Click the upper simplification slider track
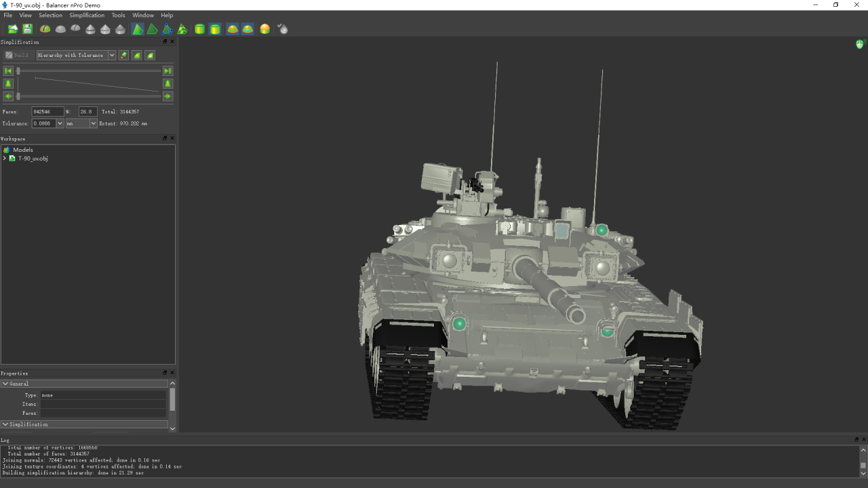Viewport: 868px width, 488px height. click(x=88, y=70)
